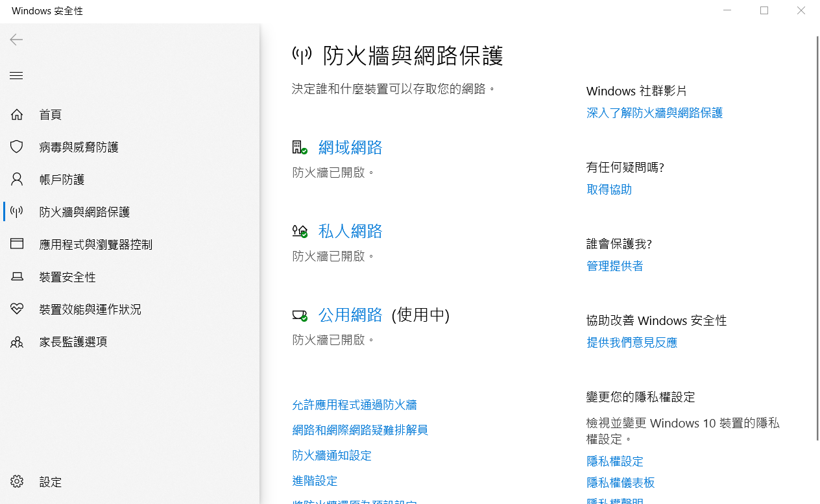Click the antenna icon for 防火牆與網路保護
This screenshot has height=504, width=820.
pyautogui.click(x=17, y=211)
